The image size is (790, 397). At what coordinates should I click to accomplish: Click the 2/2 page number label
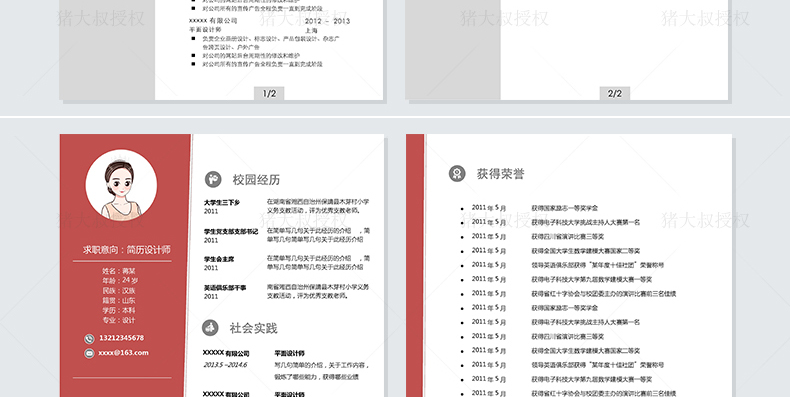[x=615, y=94]
